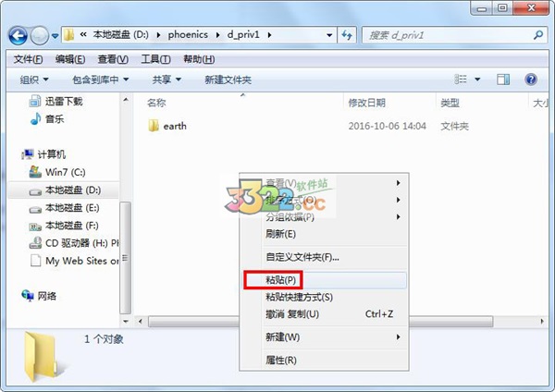Click the refresh button beside address bar
The image size is (555, 392).
(x=347, y=35)
